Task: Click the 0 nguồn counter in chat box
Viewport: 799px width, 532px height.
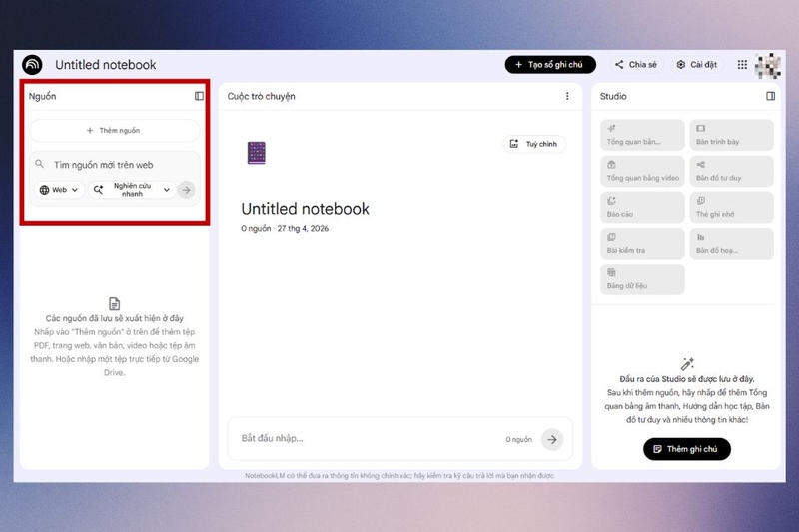Action: tap(518, 439)
